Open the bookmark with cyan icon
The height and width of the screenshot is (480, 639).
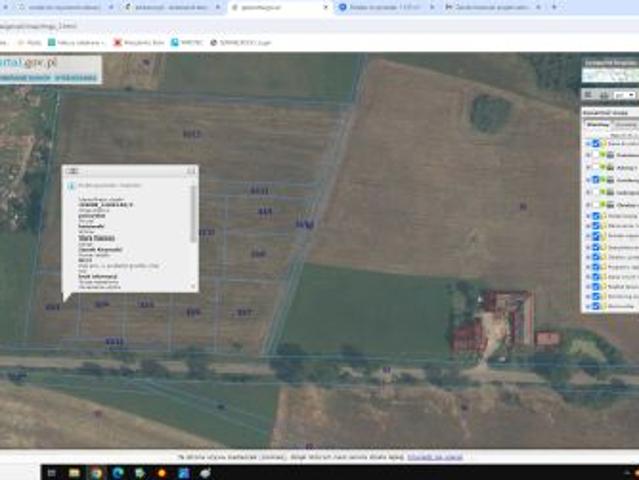187,42
